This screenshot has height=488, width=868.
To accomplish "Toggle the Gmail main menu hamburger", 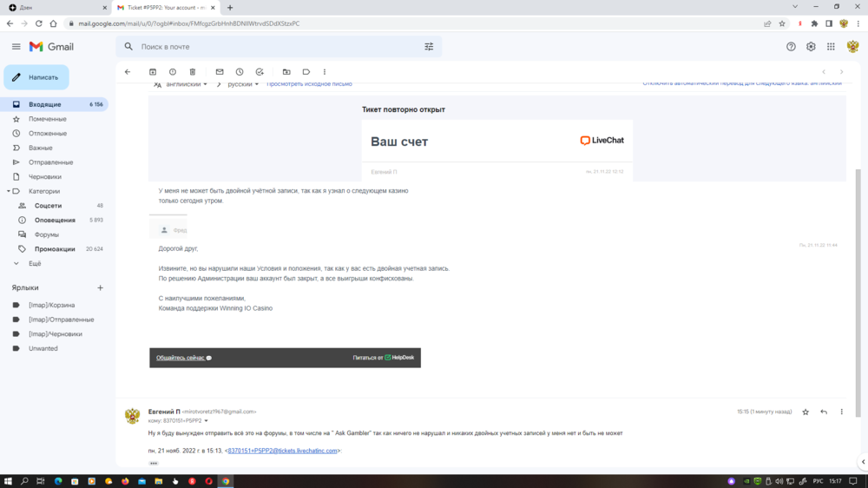I will click(16, 47).
